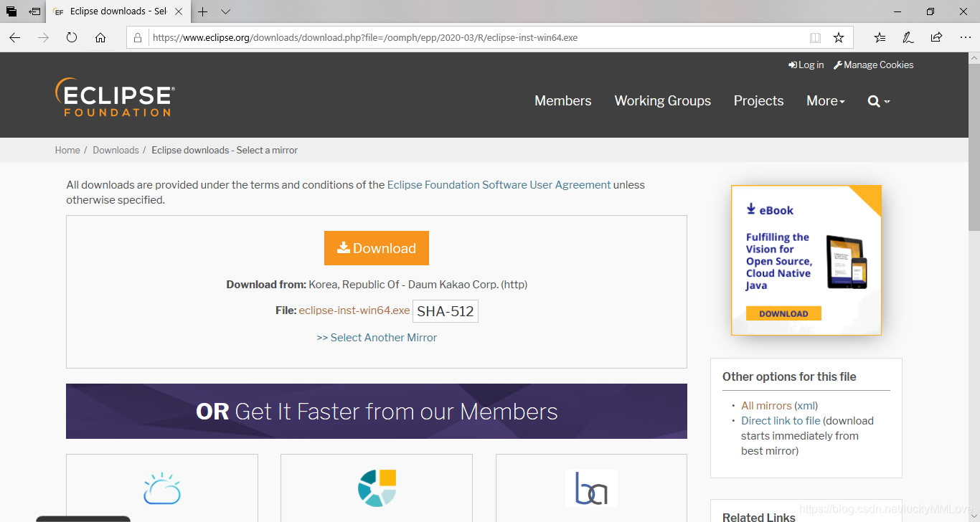Open Working Groups menu item
Screen dimensions: 980x522
click(x=663, y=101)
